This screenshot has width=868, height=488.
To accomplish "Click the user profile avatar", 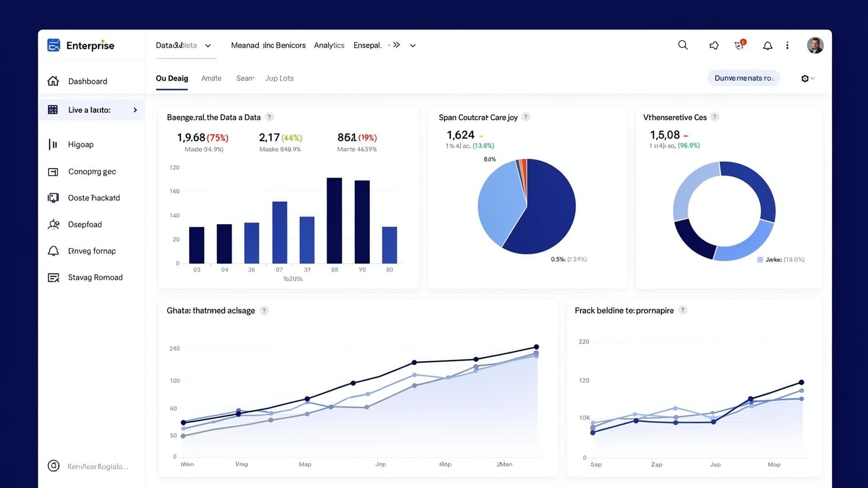I will [x=815, y=45].
